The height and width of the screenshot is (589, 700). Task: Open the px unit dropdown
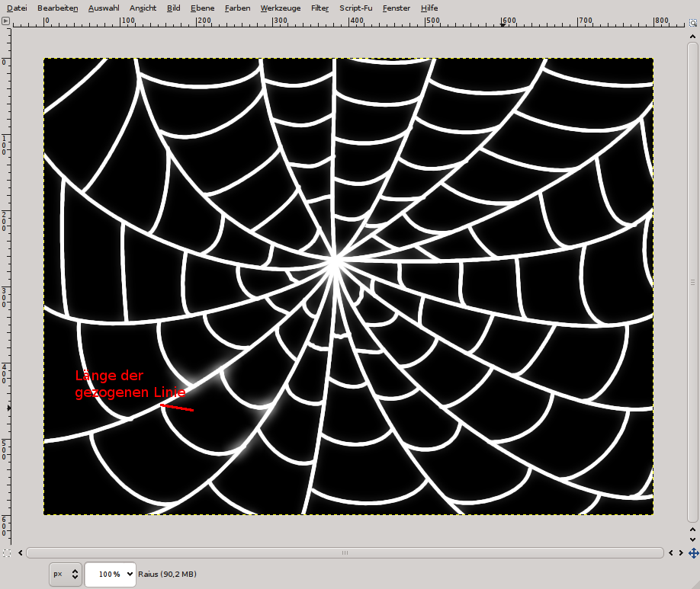coord(65,575)
